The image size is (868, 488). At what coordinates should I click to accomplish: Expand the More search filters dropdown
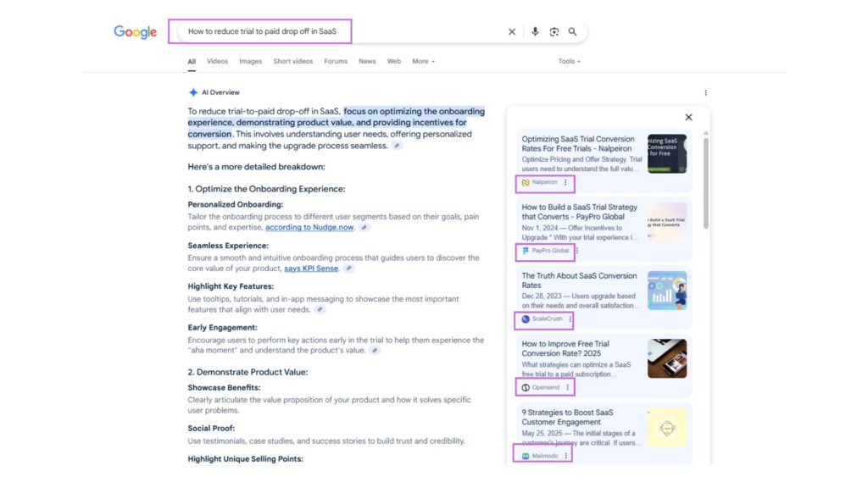point(424,61)
